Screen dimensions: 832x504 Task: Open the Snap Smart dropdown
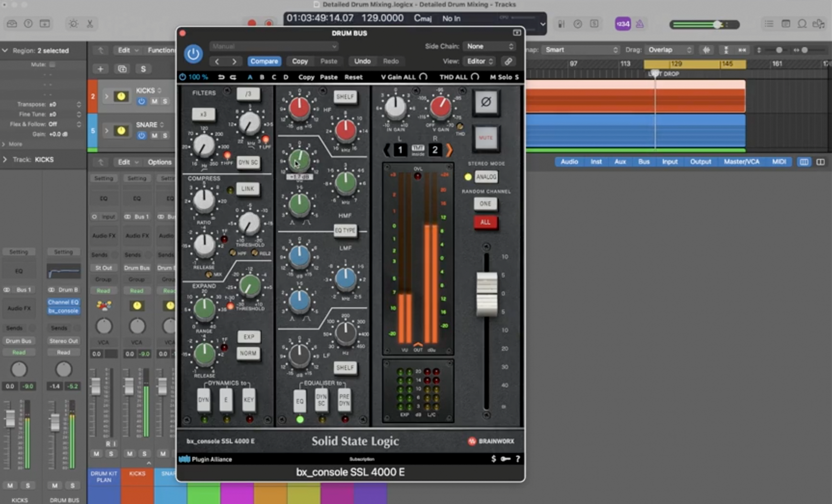(581, 50)
